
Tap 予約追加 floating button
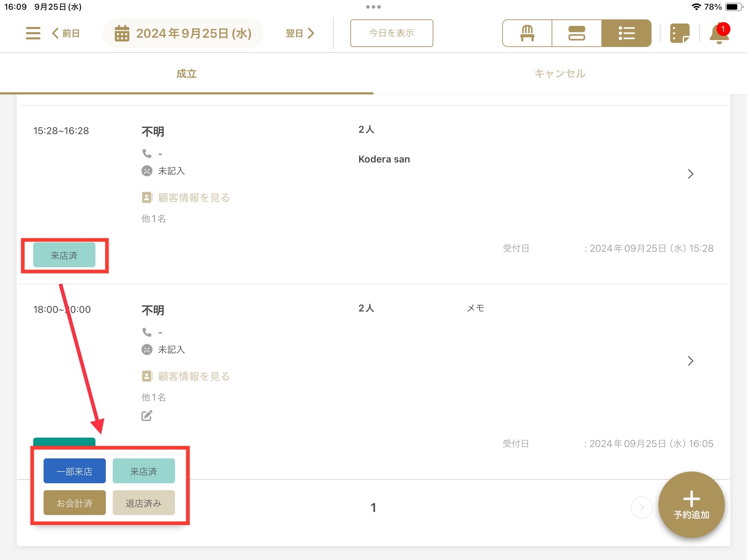pos(691,505)
